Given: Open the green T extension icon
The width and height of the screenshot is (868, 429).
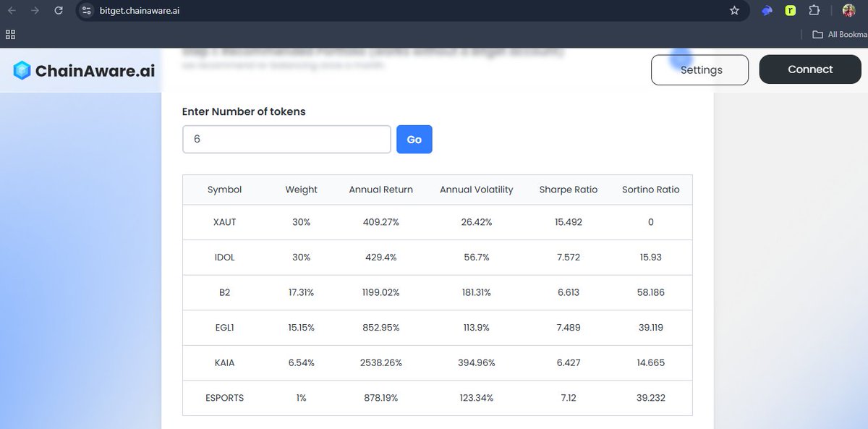Looking at the screenshot, I should click(791, 10).
